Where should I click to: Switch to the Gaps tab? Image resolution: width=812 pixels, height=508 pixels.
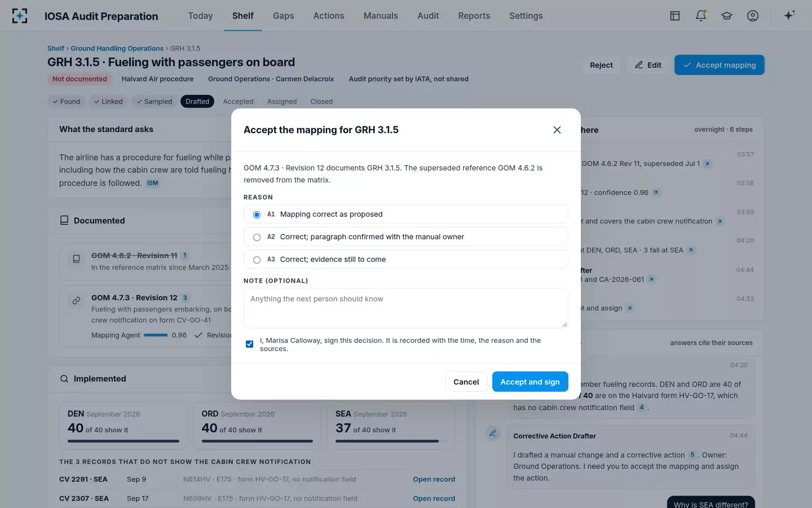tap(284, 16)
